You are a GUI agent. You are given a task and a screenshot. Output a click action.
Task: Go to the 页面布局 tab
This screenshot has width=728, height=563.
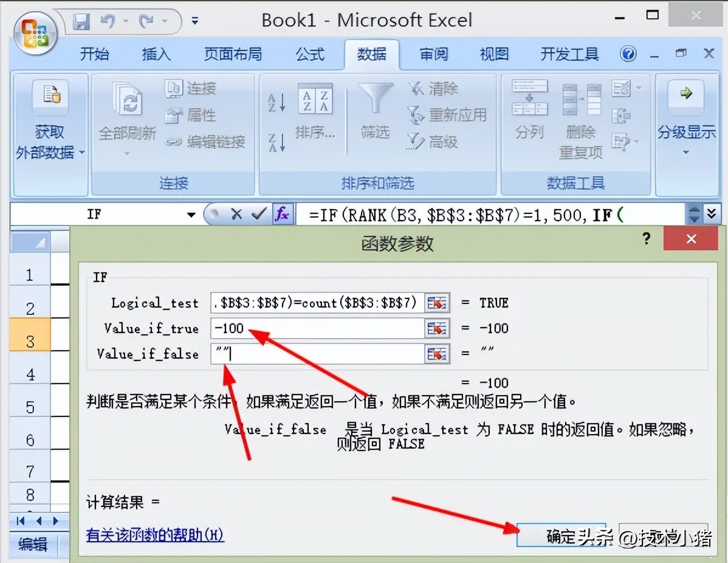click(x=233, y=54)
